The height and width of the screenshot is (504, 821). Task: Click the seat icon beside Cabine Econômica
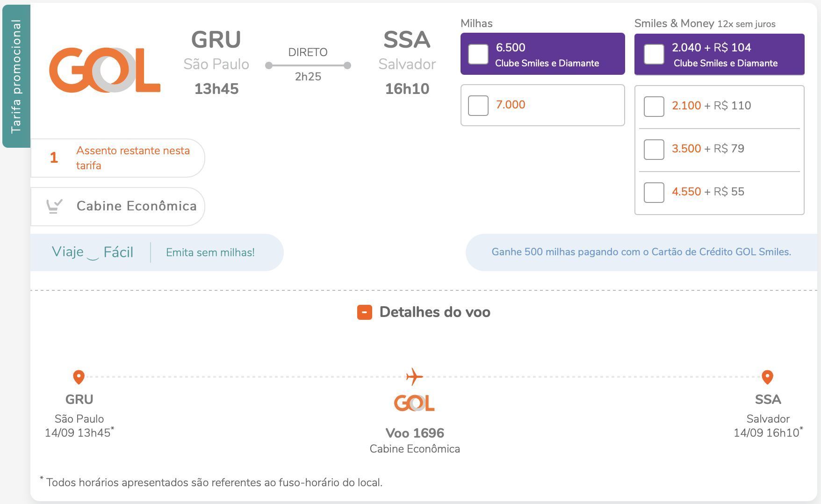tap(54, 206)
